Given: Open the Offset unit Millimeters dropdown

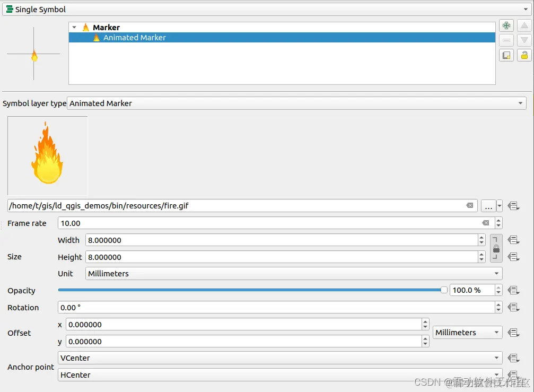Looking at the screenshot, I should coord(468,333).
